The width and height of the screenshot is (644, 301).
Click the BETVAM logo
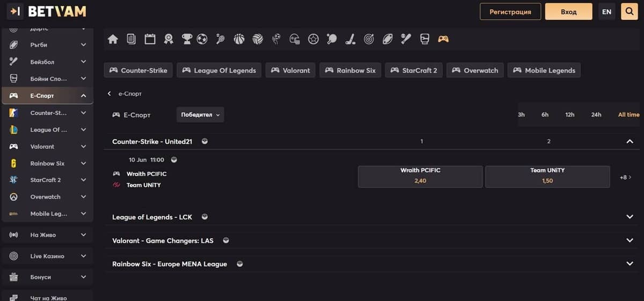coord(57,11)
